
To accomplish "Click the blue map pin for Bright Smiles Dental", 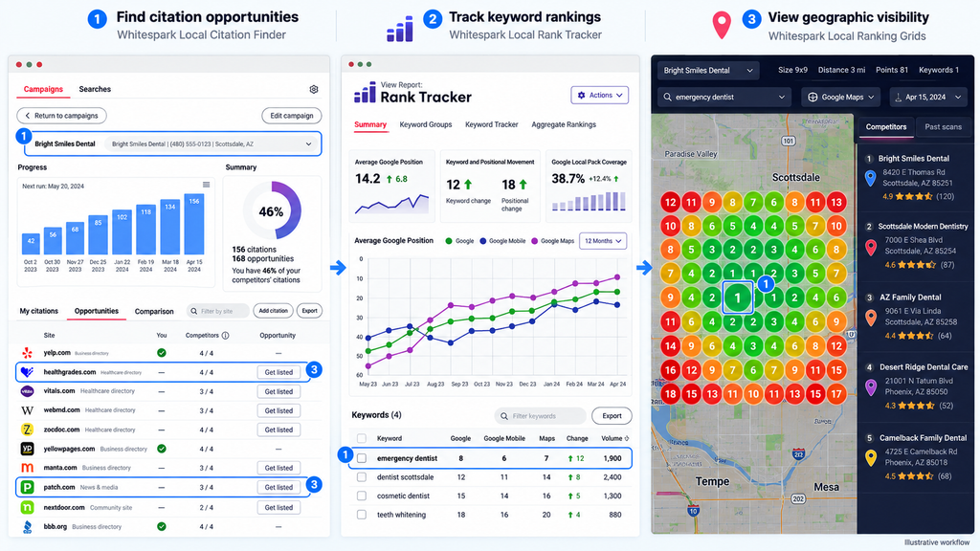I will click(869, 178).
